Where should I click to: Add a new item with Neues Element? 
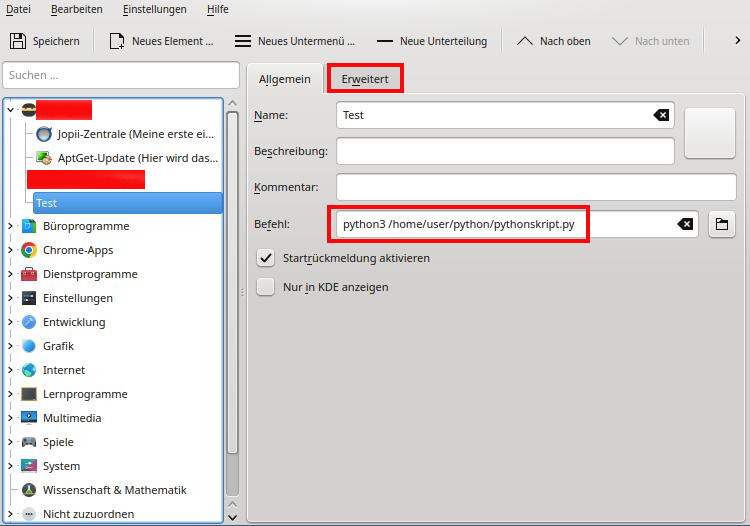click(161, 41)
